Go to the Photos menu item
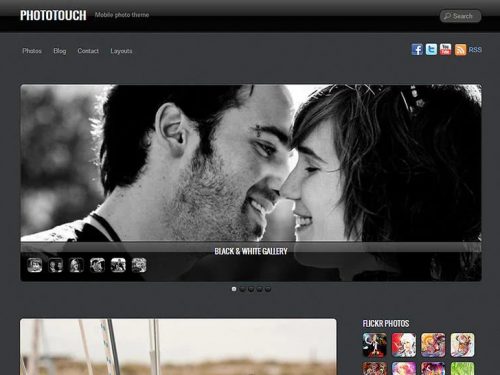 (x=32, y=51)
